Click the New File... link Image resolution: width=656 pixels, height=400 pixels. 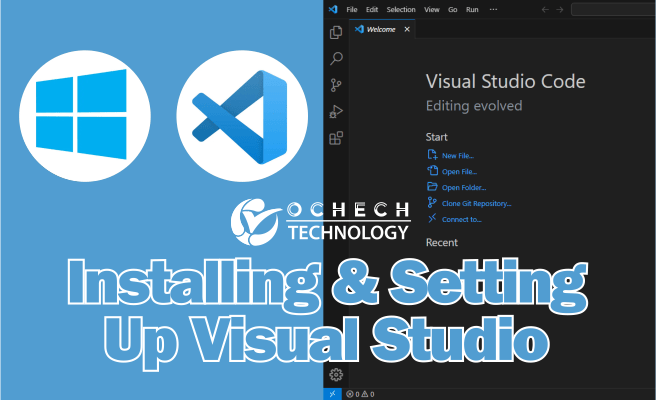451,155
